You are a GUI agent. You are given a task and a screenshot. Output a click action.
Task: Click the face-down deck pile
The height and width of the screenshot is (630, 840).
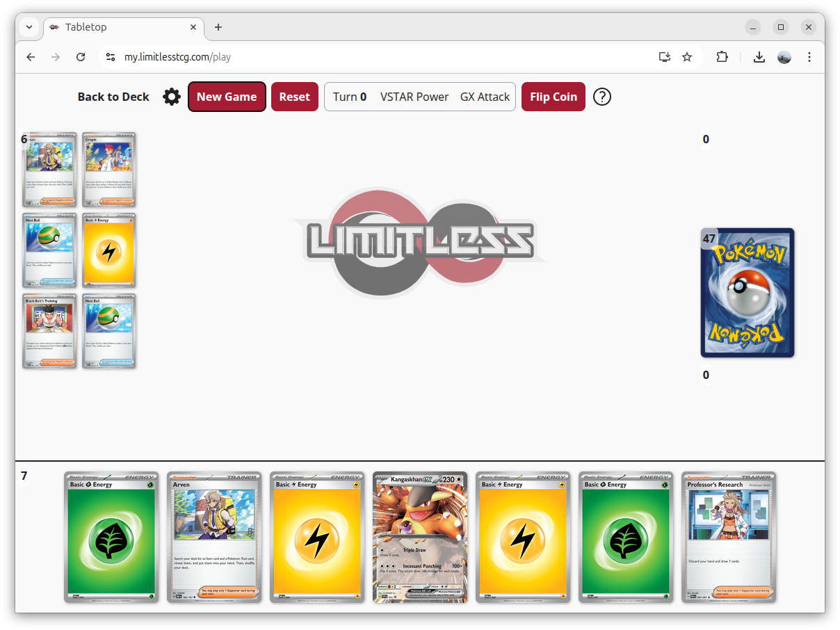(x=748, y=293)
